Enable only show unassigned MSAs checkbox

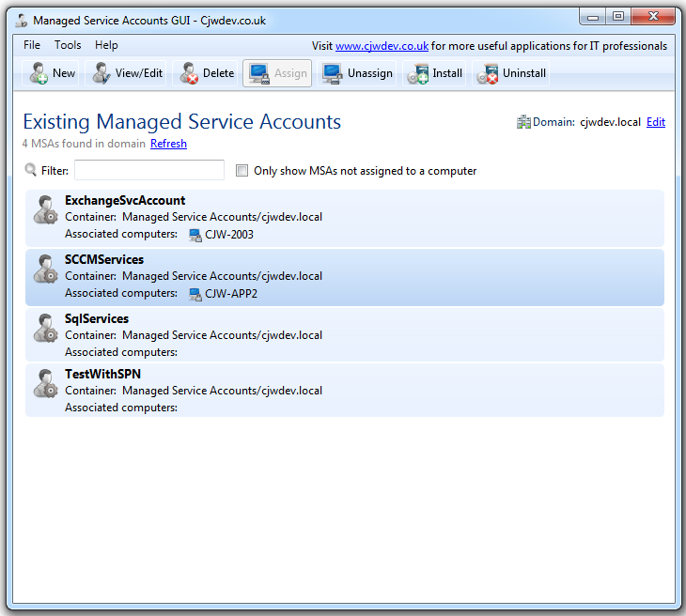pyautogui.click(x=242, y=171)
